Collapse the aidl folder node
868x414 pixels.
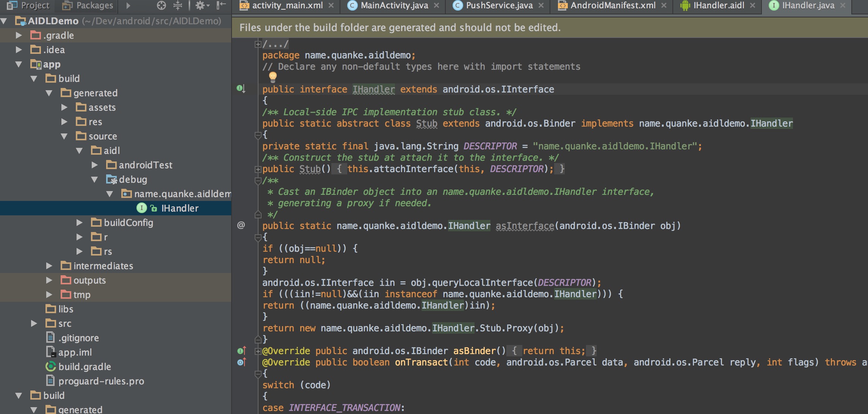(x=79, y=151)
